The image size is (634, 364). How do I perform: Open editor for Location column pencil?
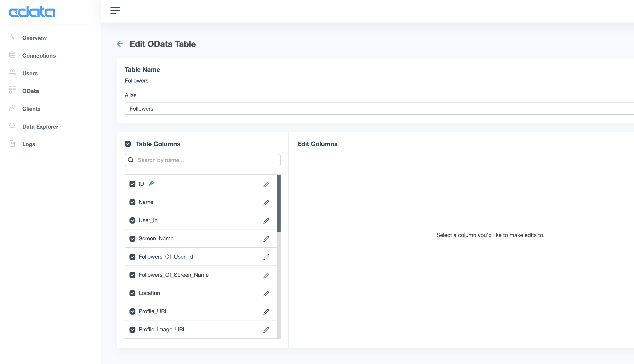(x=266, y=293)
